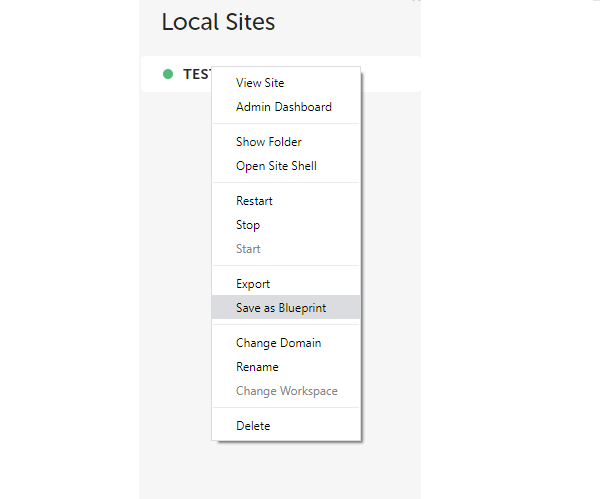The image size is (600, 499).
Task: Click the disabled Change Workspace item
Action: pyautogui.click(x=286, y=391)
